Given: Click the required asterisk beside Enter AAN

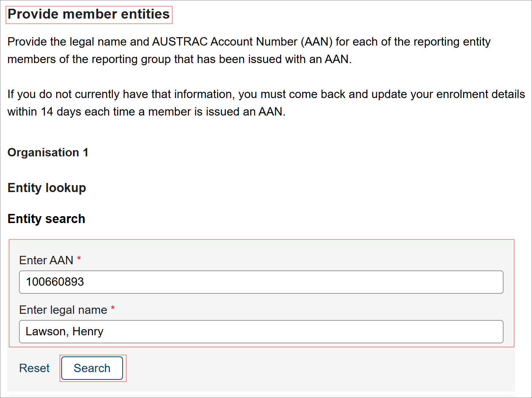Looking at the screenshot, I should pos(79,258).
